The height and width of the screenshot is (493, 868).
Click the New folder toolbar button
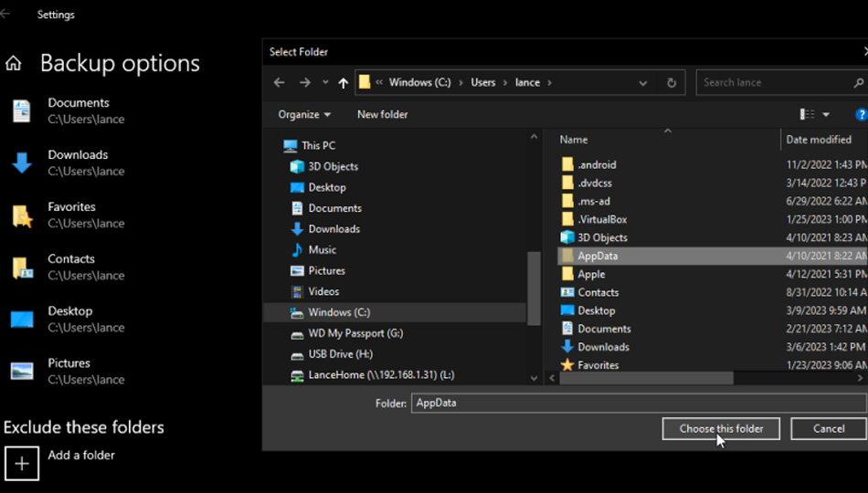click(x=382, y=115)
